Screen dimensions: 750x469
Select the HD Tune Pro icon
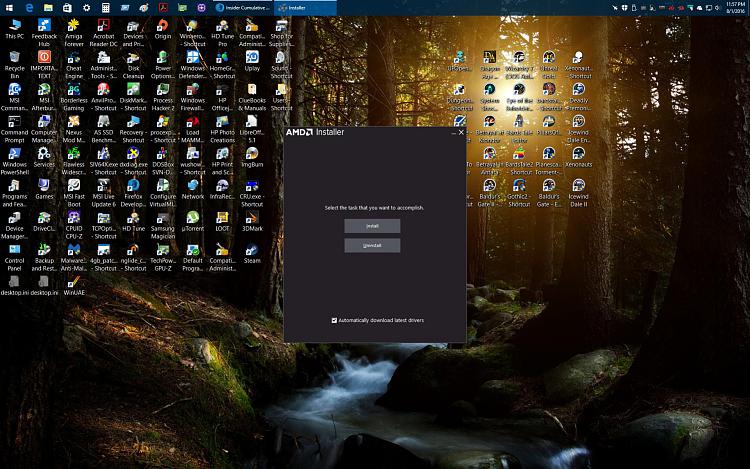pos(222,33)
